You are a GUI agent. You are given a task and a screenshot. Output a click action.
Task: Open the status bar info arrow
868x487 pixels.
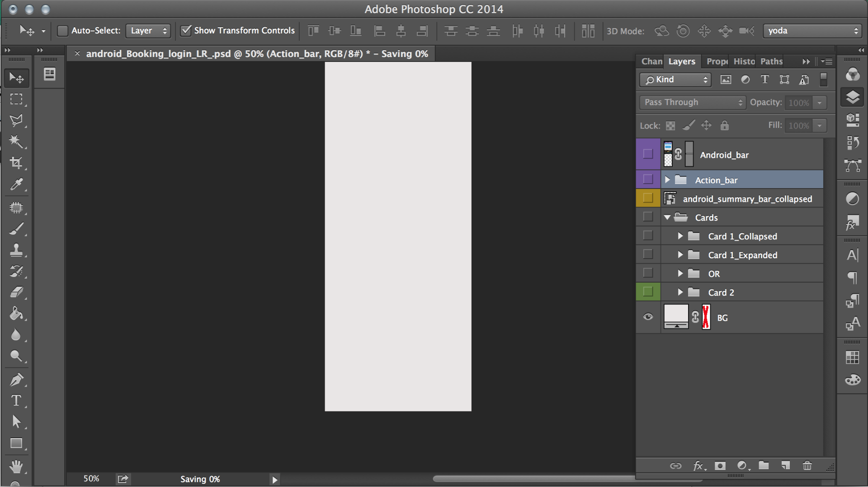(274, 480)
